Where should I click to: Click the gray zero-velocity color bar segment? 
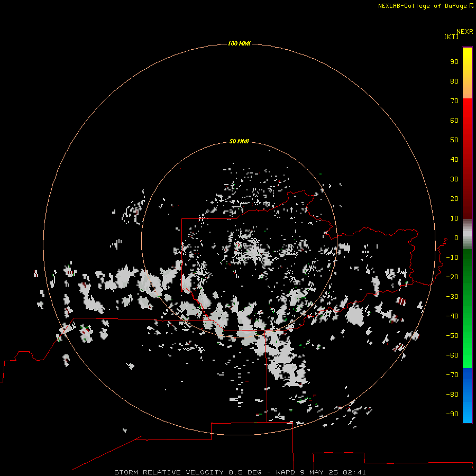click(x=467, y=234)
